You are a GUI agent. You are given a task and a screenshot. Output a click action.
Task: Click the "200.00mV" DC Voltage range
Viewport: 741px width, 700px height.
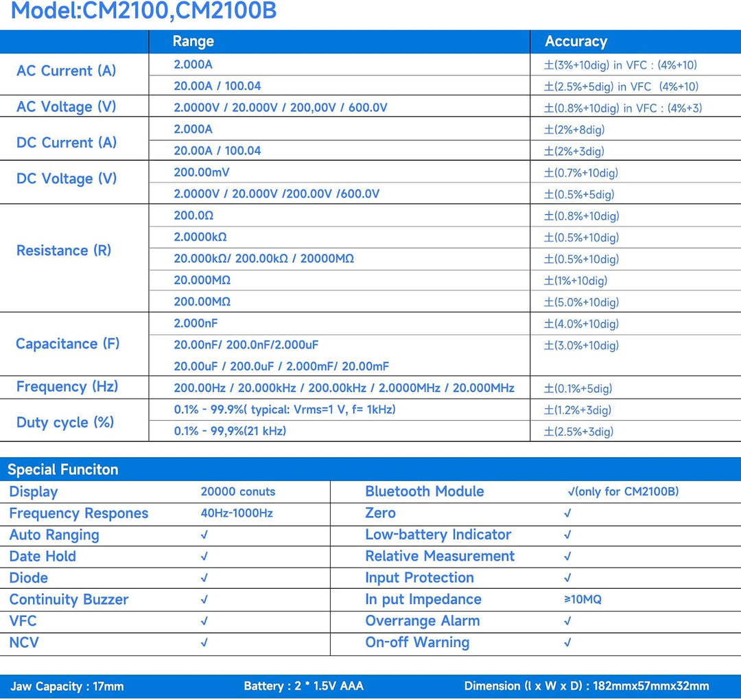click(202, 172)
